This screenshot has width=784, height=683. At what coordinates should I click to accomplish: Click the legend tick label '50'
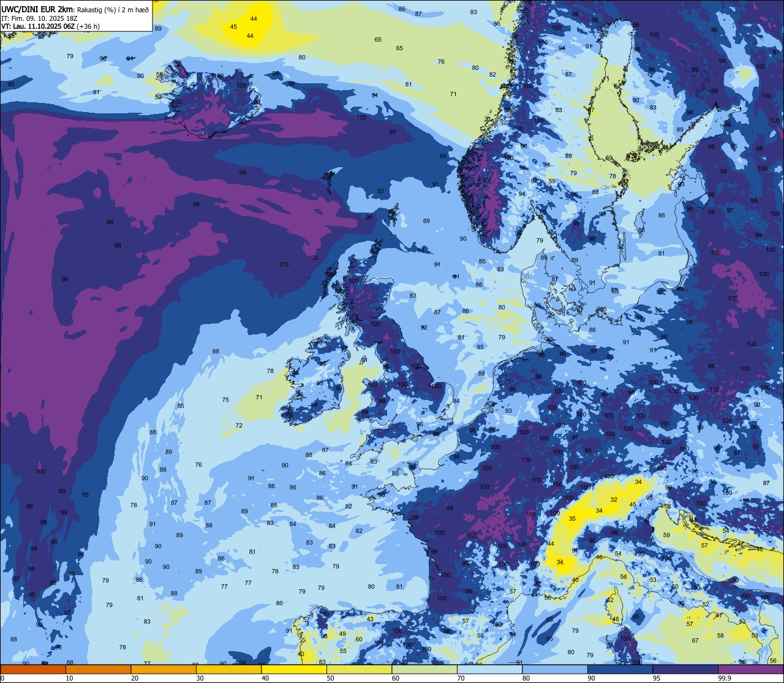click(330, 678)
